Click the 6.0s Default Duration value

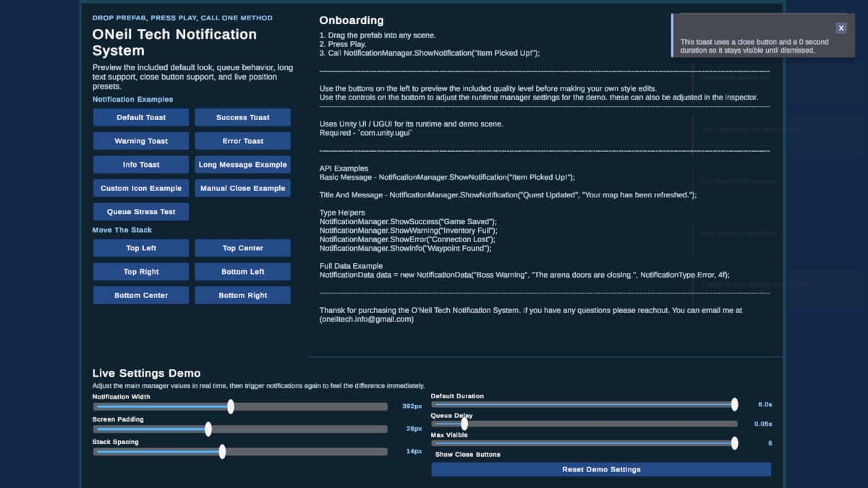tap(765, 404)
